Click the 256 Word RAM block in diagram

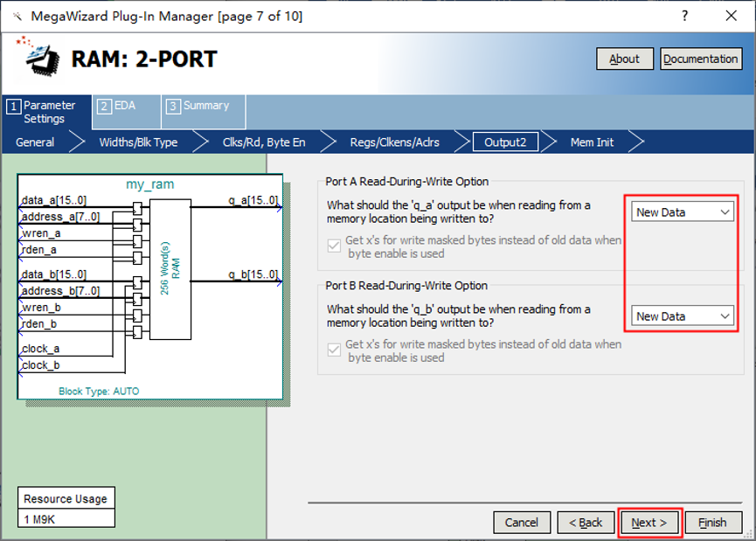[170, 269]
